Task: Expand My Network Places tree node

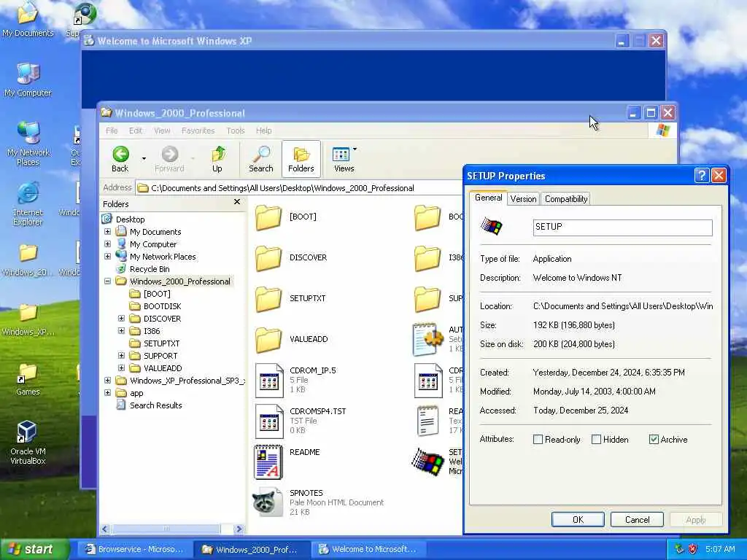Action: pyautogui.click(x=108, y=257)
